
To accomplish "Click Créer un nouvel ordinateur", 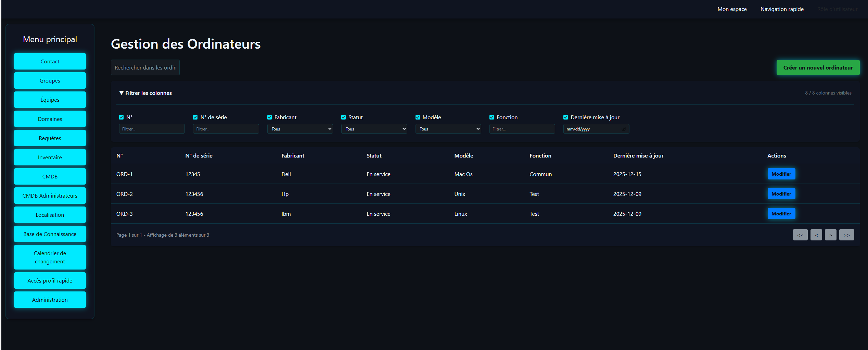I will click(x=818, y=67).
